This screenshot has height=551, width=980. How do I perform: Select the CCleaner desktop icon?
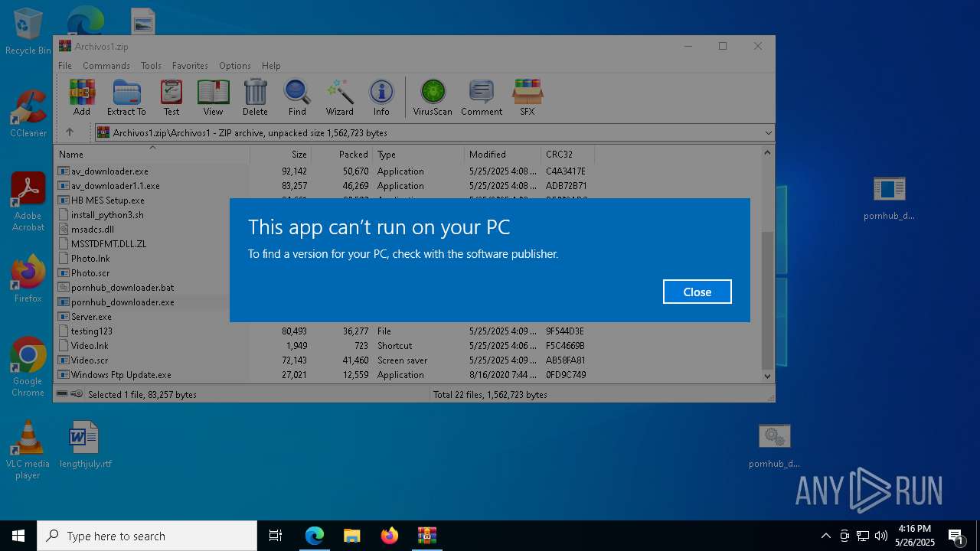coord(28,114)
